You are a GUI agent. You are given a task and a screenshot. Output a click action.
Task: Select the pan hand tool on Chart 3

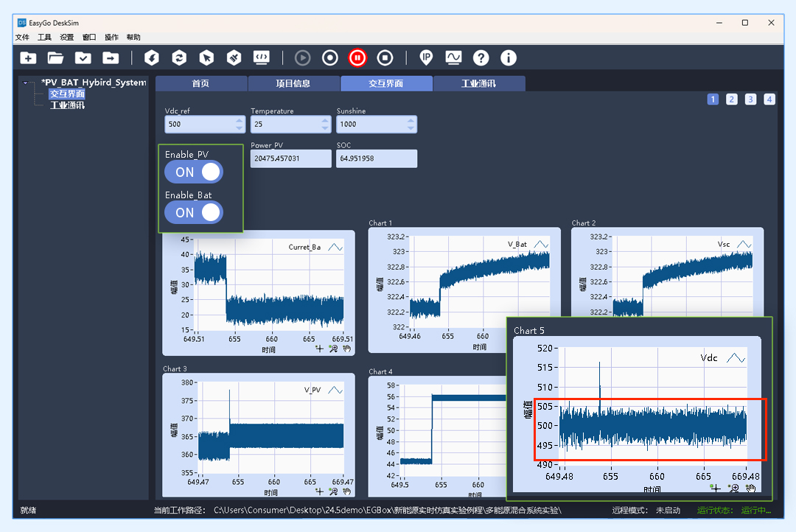[346, 491]
